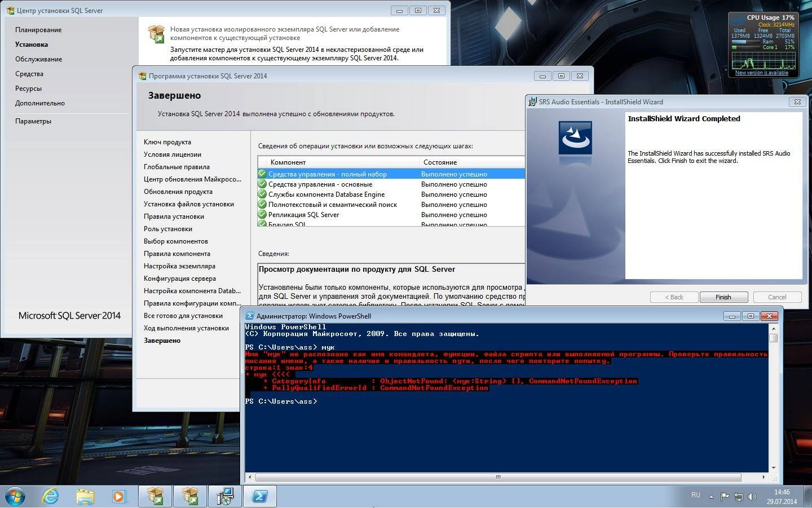Click the Состояние column header

473,162
